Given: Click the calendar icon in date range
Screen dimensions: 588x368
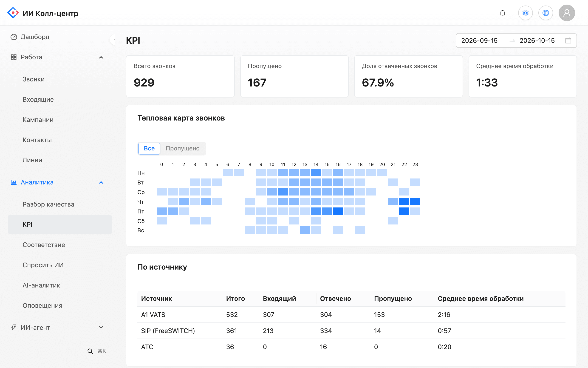Looking at the screenshot, I should click(568, 40).
